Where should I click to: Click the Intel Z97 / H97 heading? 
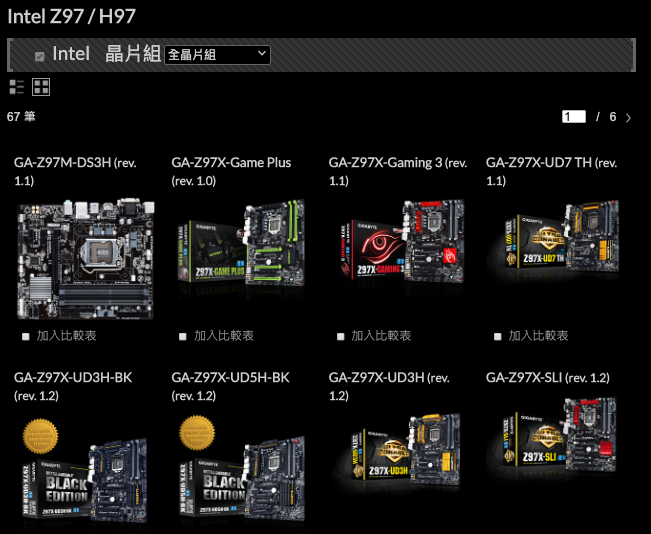[x=71, y=17]
